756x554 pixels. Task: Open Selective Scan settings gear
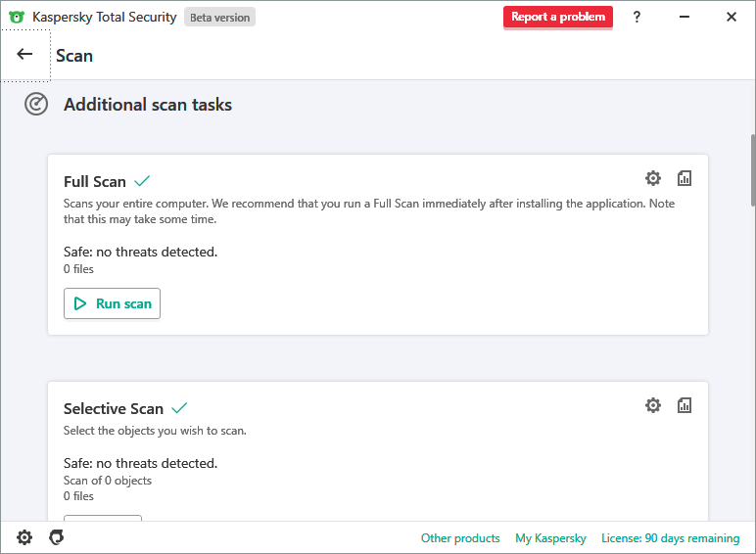[x=653, y=405]
